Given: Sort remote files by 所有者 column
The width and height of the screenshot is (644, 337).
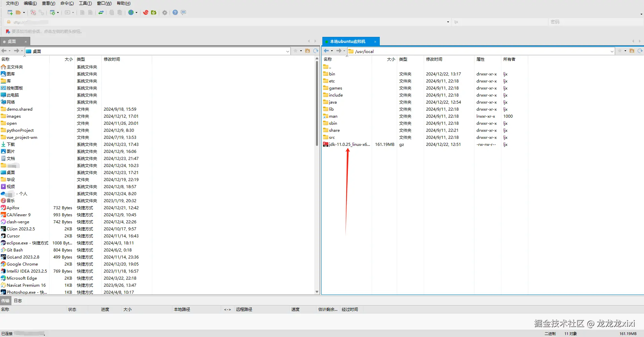Looking at the screenshot, I should click(514, 59).
